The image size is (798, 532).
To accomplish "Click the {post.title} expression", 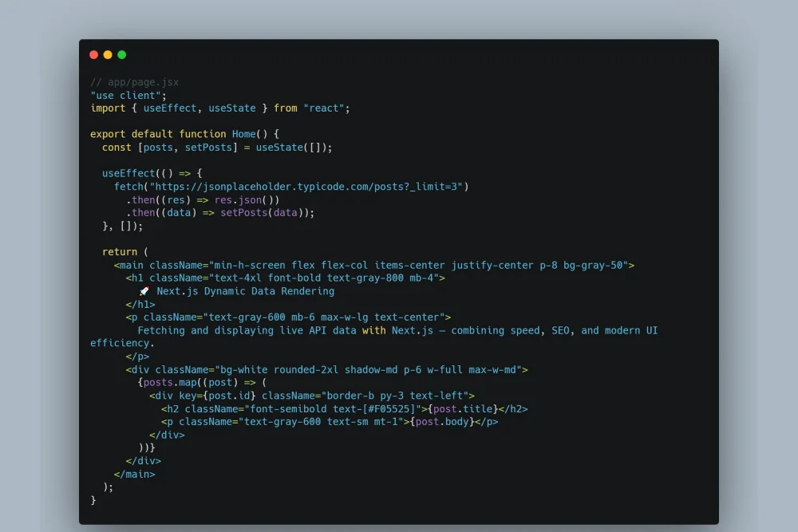I will click(x=461, y=408).
